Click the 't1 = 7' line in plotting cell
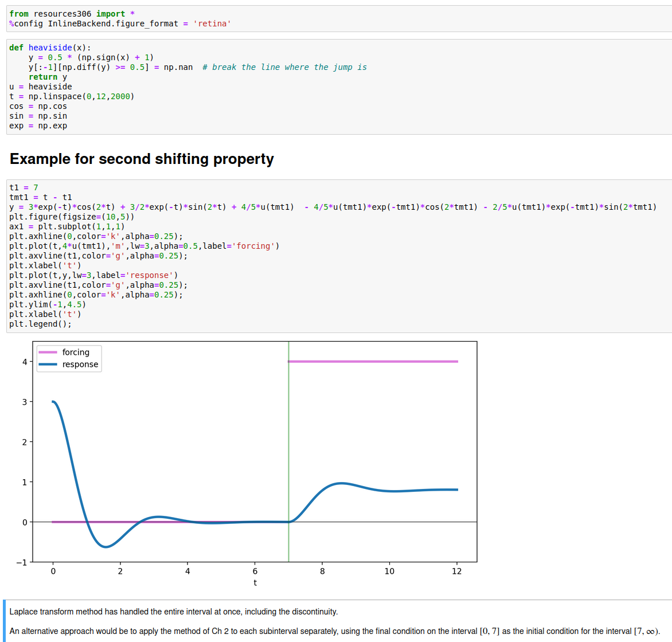This screenshot has height=642, width=672. click(x=24, y=187)
